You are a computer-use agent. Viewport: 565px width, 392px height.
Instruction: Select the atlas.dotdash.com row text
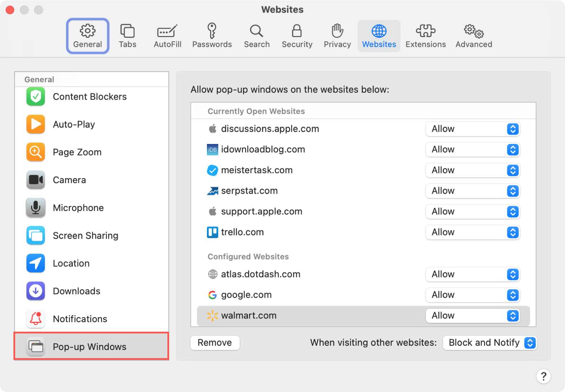click(261, 274)
